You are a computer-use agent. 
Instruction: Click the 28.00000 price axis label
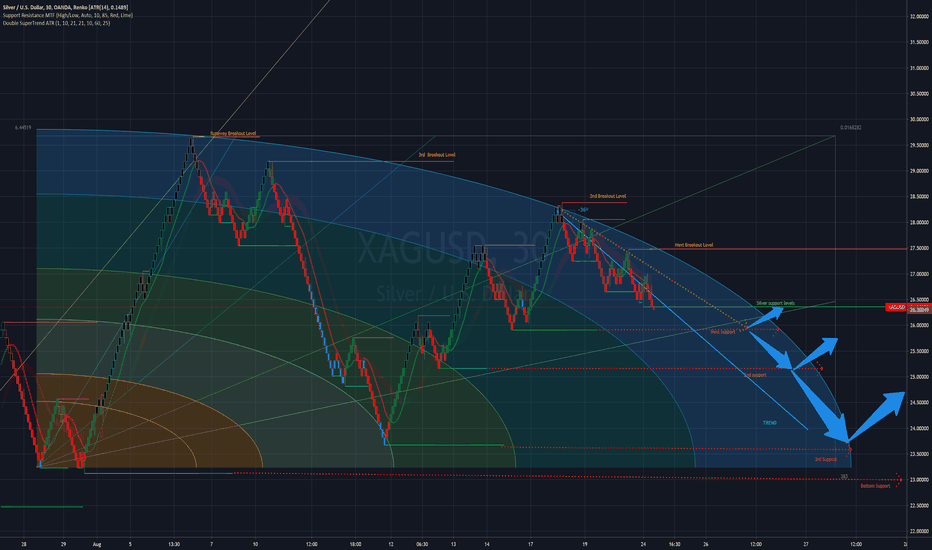tap(919, 222)
